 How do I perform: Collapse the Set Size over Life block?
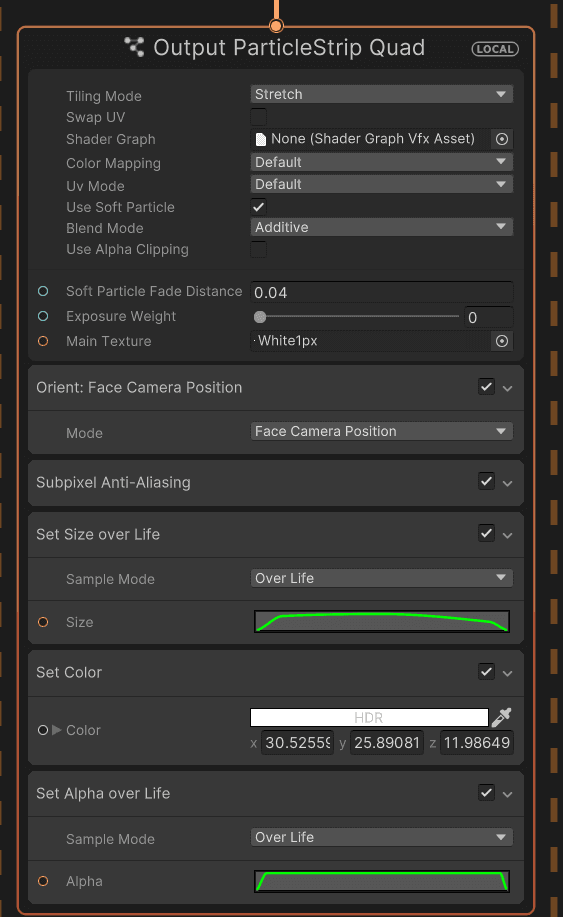507,535
